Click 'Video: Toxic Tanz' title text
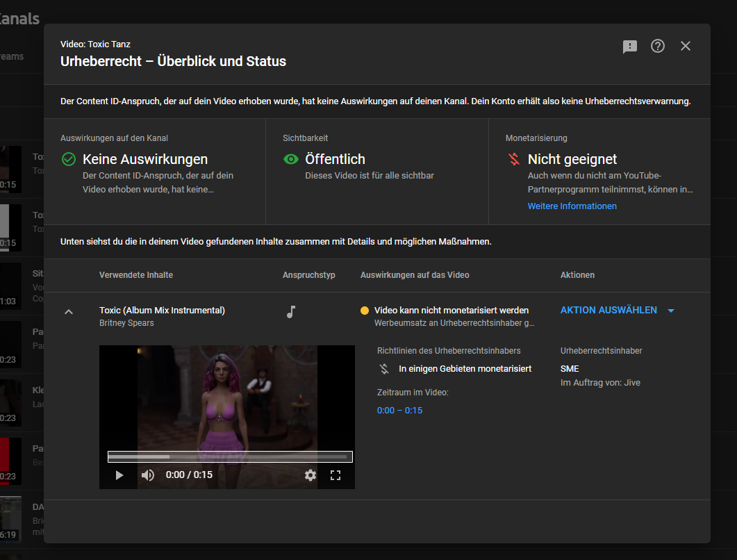This screenshot has width=737, height=560. coord(95,44)
